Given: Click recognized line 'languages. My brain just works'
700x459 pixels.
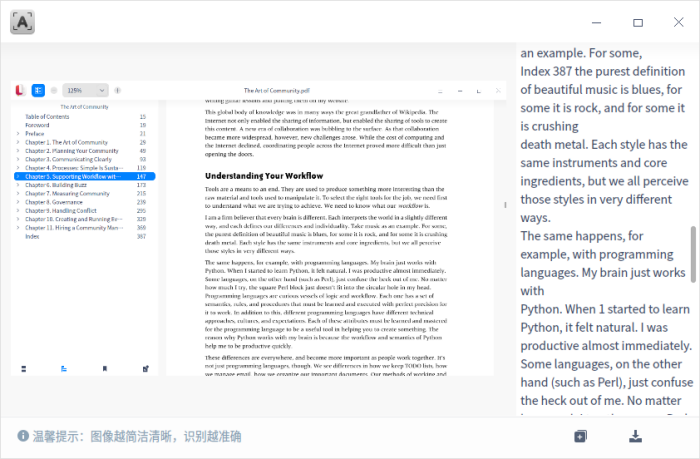Looking at the screenshot, I should tap(603, 272).
